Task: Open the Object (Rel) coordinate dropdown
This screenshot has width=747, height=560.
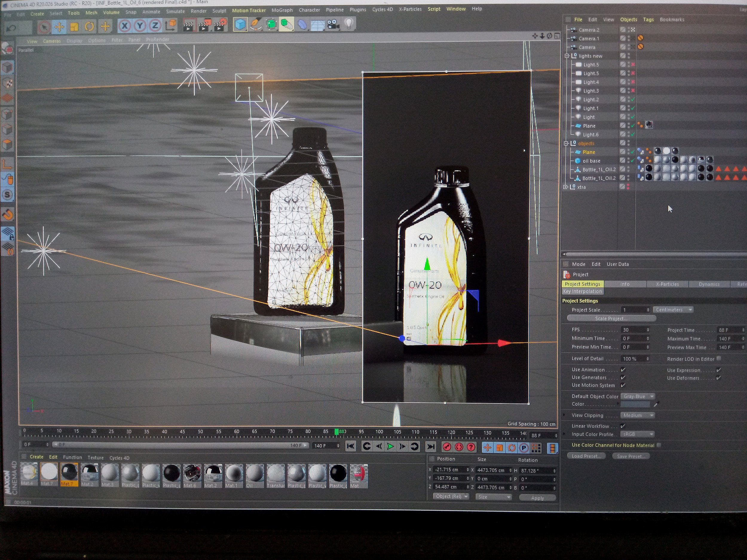Action: tap(451, 496)
